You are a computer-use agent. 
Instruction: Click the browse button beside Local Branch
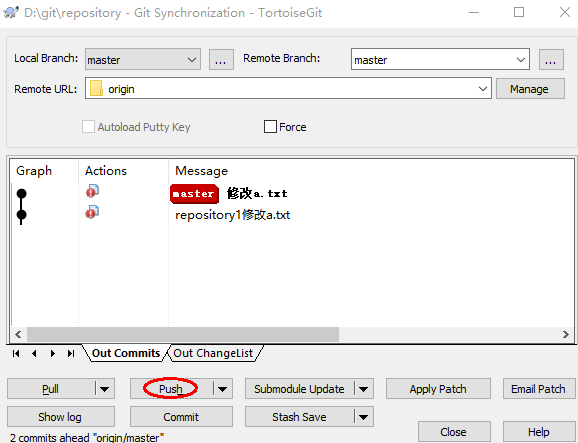[x=221, y=60]
